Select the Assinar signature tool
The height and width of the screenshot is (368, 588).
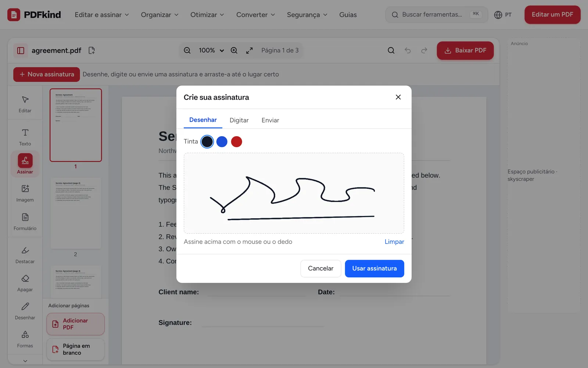[25, 164]
